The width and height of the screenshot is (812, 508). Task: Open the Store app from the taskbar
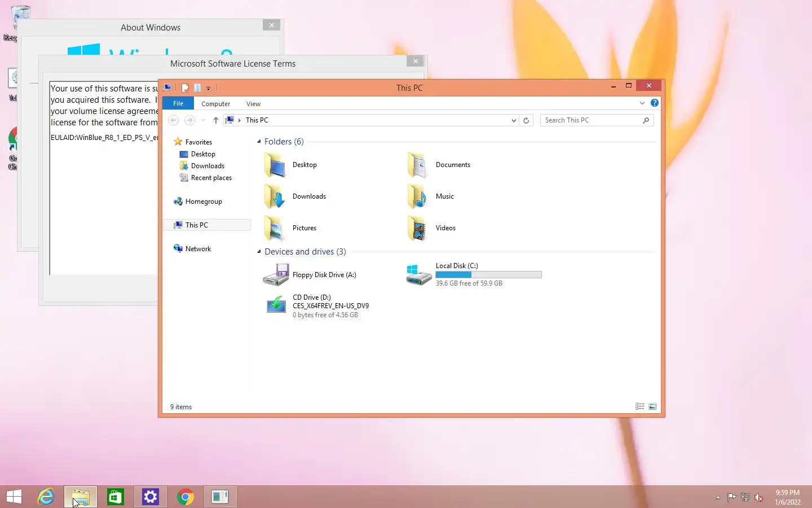(x=116, y=497)
